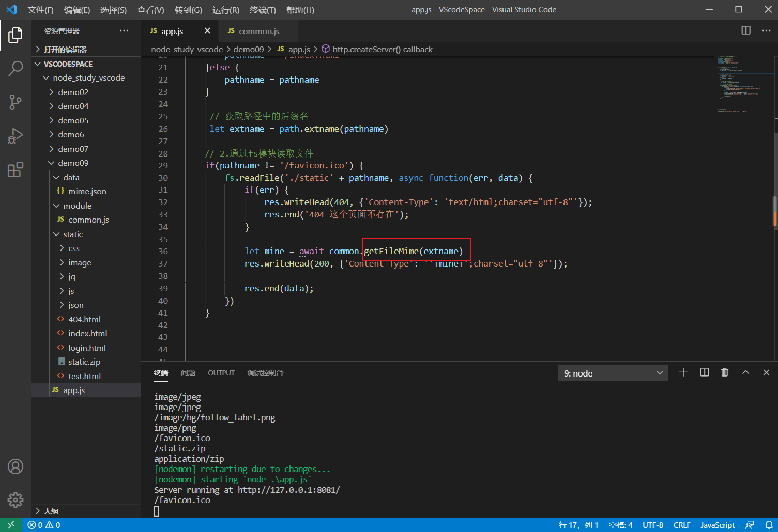778x532 pixels.
Task: Open common.js file in explorer tree
Action: pyautogui.click(x=86, y=220)
